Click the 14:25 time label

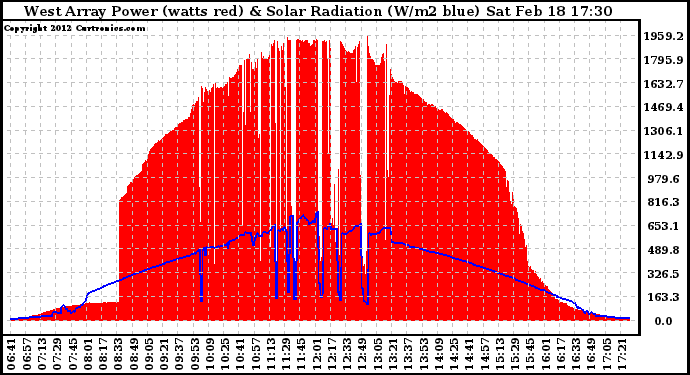click(x=454, y=354)
